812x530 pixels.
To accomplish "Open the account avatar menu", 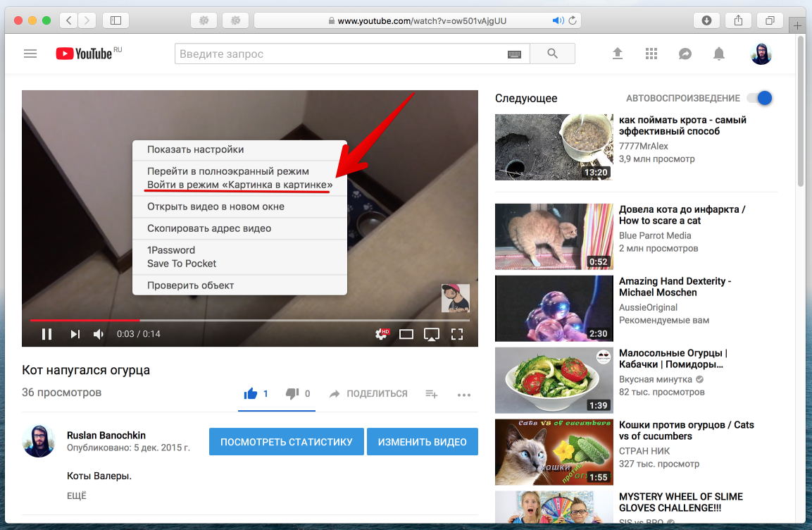I will pos(761,54).
